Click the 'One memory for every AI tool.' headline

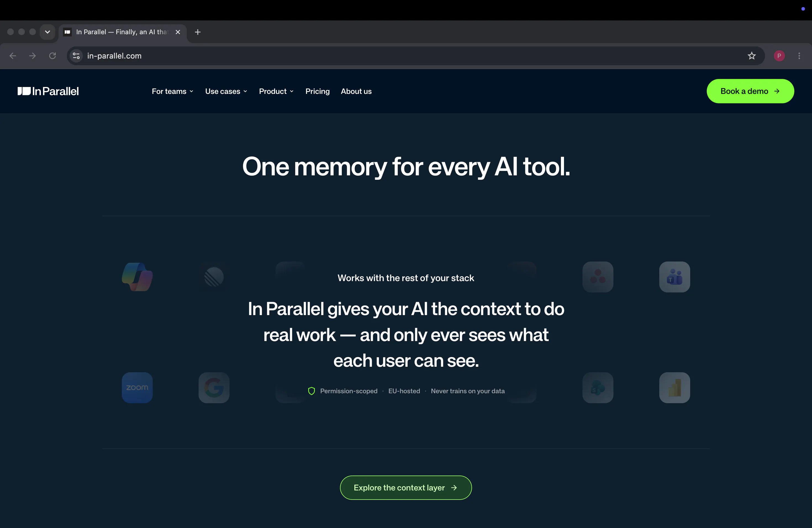click(406, 167)
